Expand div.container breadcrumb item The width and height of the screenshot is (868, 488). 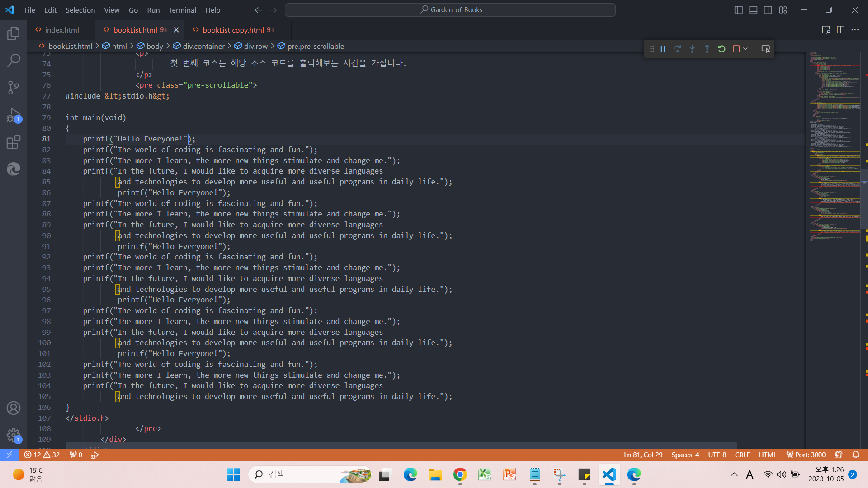pos(203,46)
